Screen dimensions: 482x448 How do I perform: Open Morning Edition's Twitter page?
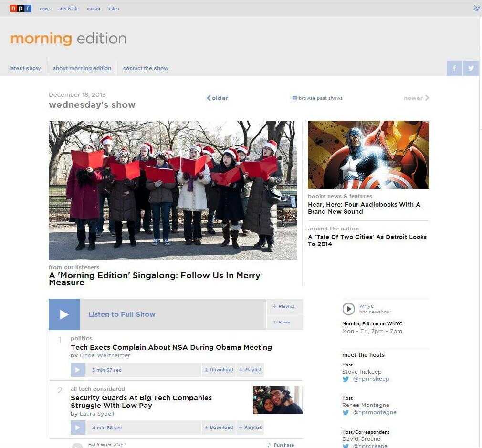[x=471, y=68]
